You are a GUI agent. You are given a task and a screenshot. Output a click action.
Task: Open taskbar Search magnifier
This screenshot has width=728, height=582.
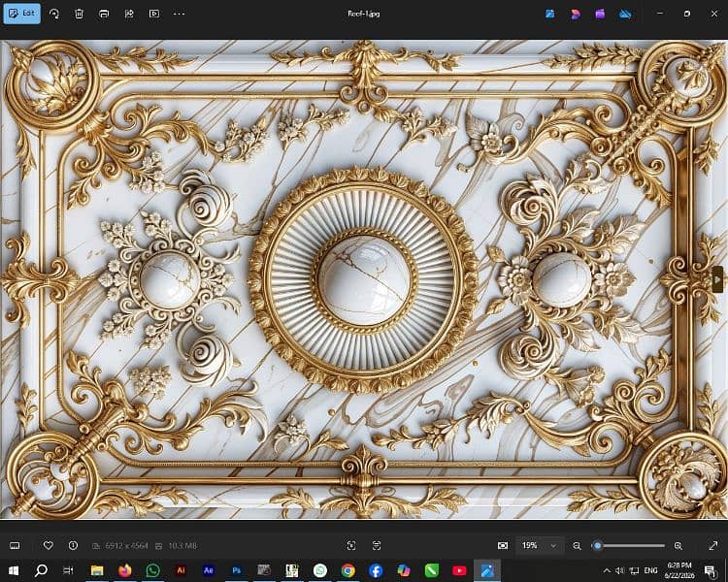click(x=41, y=570)
